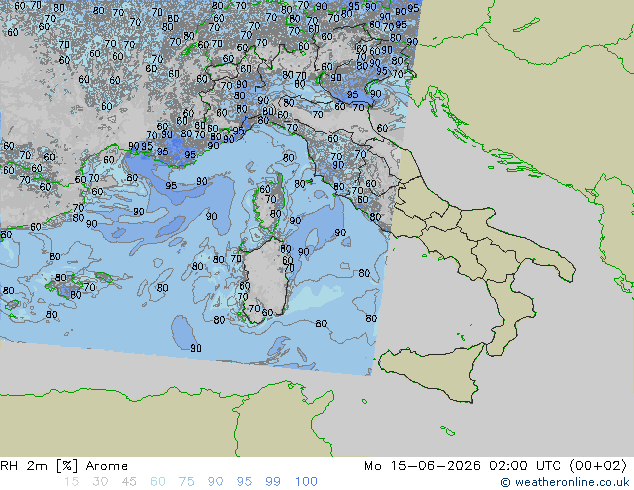This screenshot has height=490, width=634.
Task: Select legend value 95 in the color scale
Action: (244, 482)
